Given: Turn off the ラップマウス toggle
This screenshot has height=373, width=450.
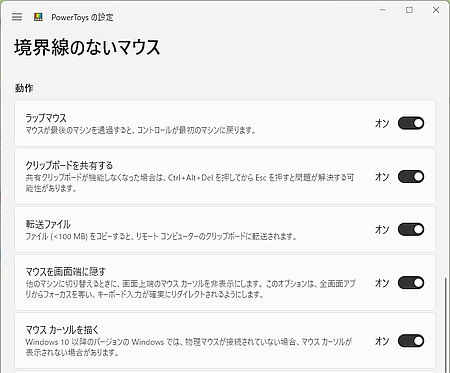Looking at the screenshot, I should pyautogui.click(x=411, y=123).
